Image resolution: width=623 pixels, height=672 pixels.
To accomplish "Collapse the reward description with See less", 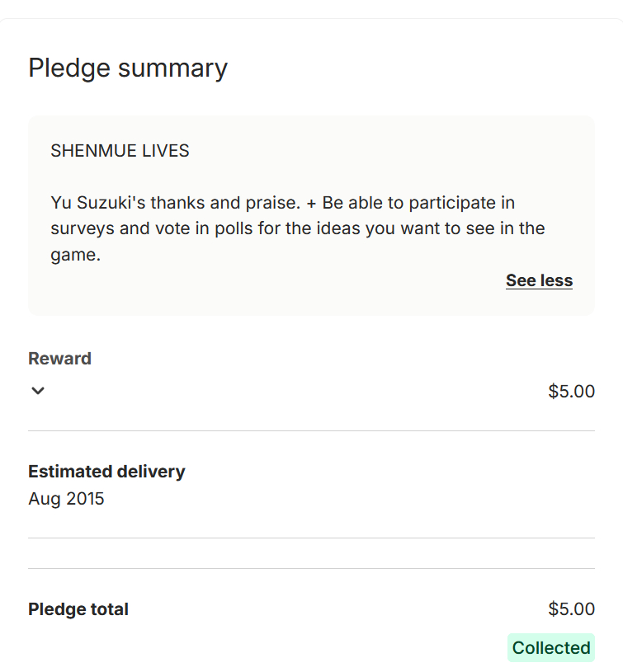I will tap(539, 280).
